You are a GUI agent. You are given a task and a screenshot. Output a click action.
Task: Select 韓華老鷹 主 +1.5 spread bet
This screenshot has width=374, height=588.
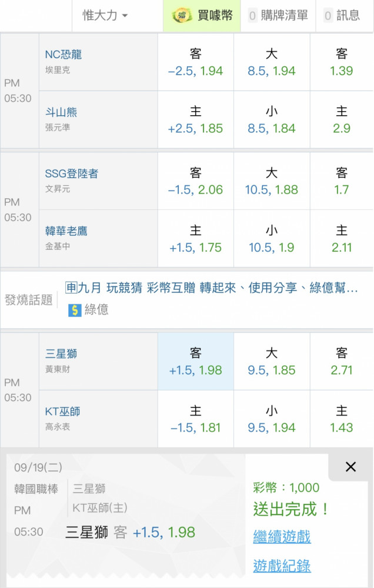(195, 239)
